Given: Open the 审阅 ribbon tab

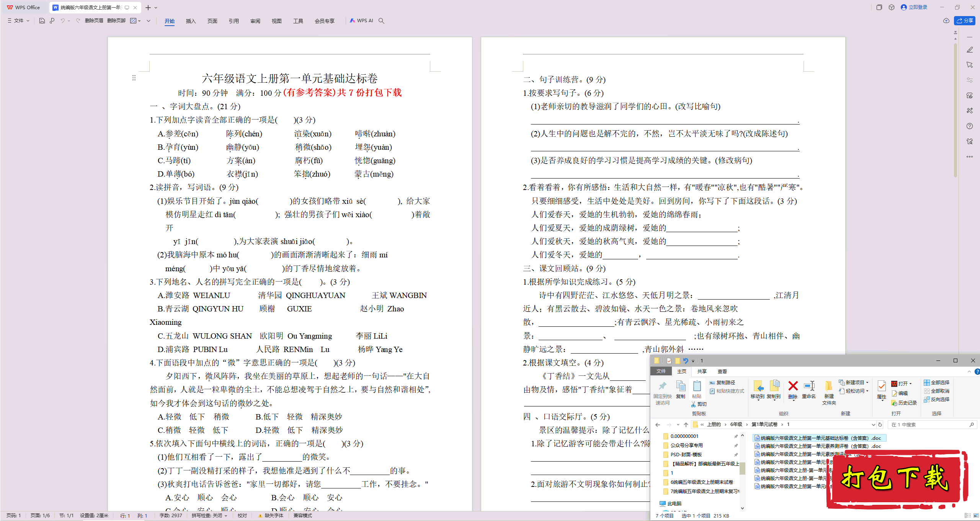Looking at the screenshot, I should (255, 21).
